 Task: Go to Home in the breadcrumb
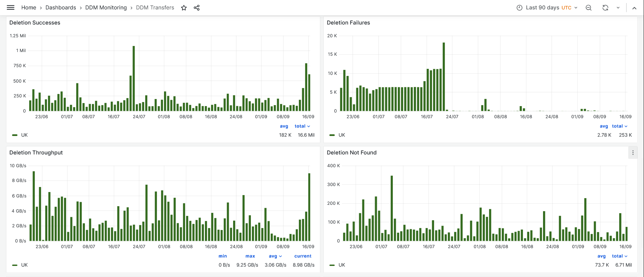(29, 8)
